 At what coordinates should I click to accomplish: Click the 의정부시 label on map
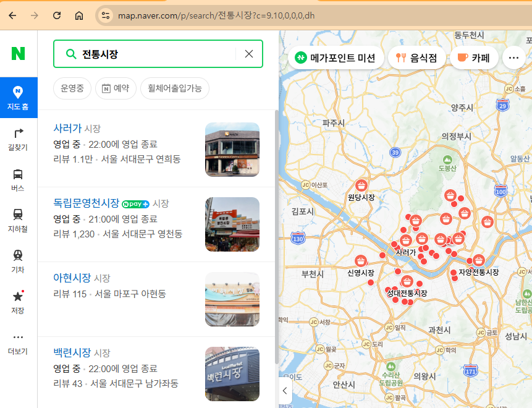(x=456, y=136)
